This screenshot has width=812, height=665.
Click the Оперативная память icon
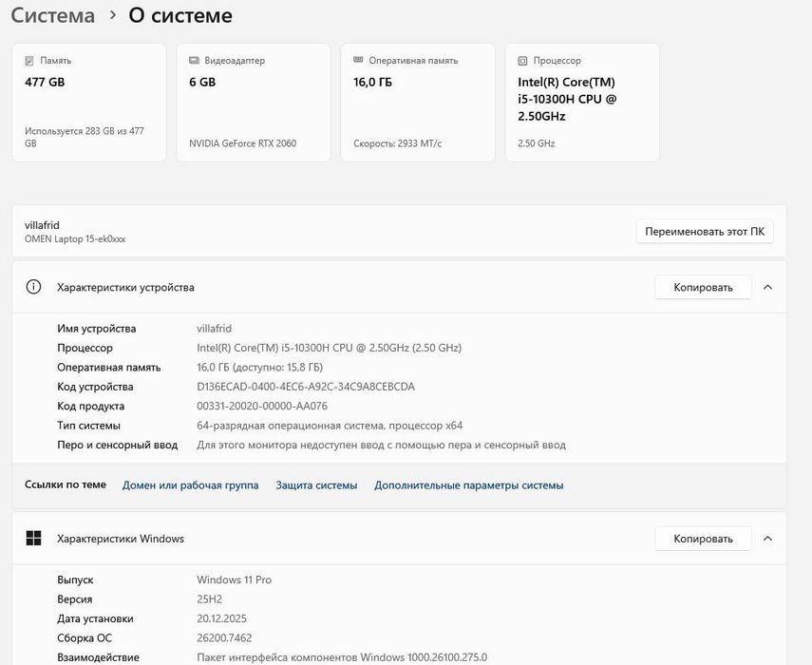(x=358, y=60)
